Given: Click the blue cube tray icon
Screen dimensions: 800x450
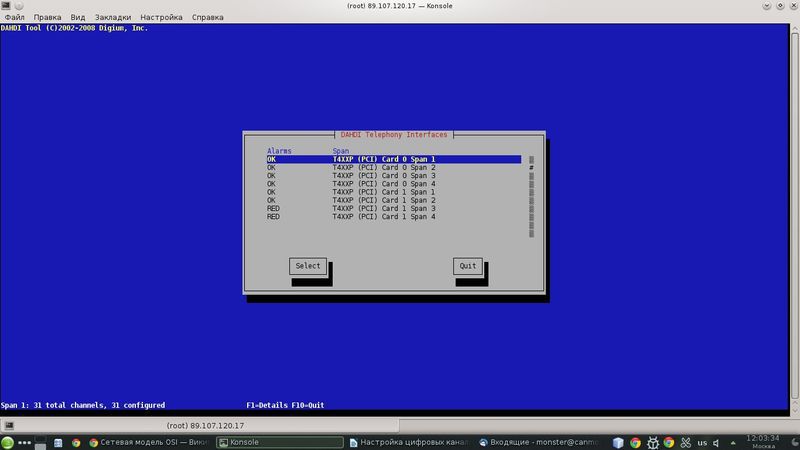Looking at the screenshot, I should pyautogui.click(x=619, y=442).
